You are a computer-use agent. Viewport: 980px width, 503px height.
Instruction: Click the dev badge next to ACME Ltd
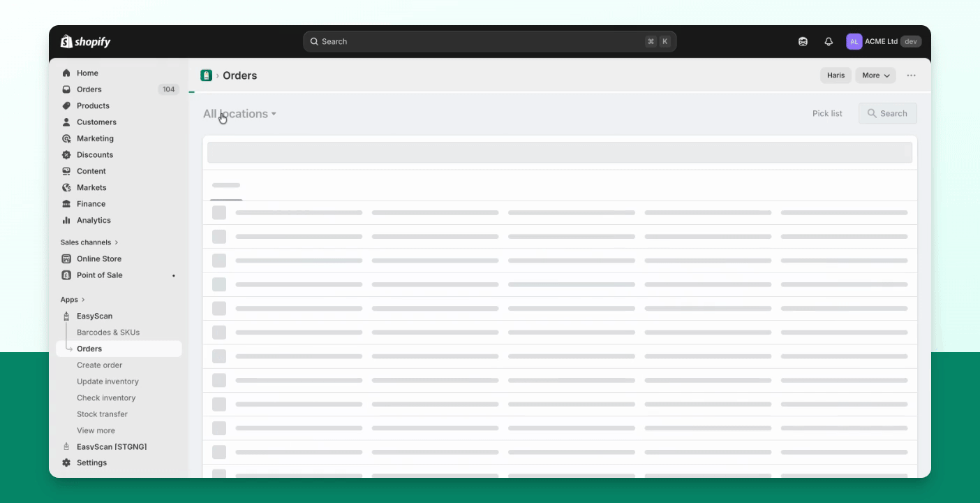[911, 42]
